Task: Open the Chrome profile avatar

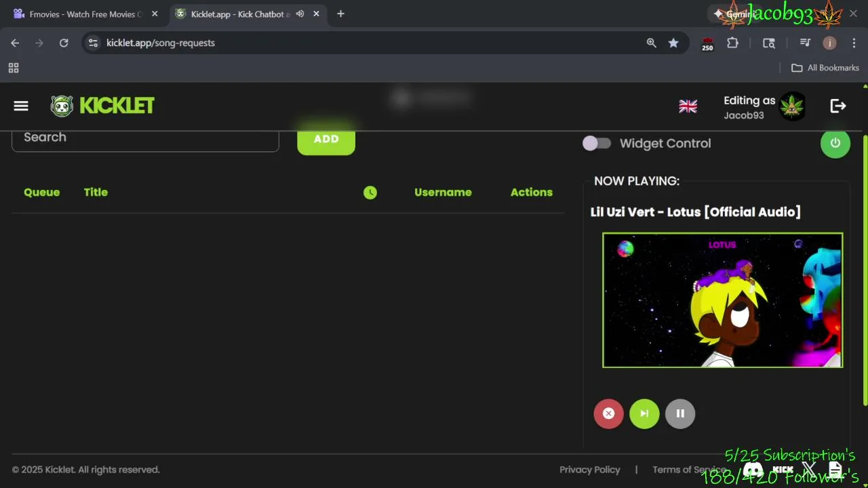Action: pos(829,43)
